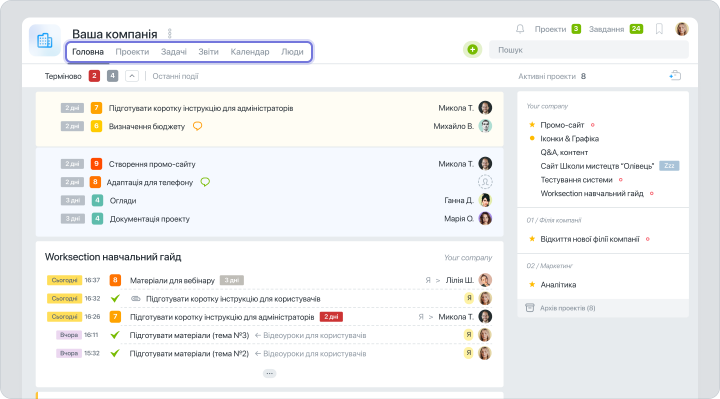Toggle star on Промо-сайт project
The height and width of the screenshot is (399, 720).
[532, 124]
